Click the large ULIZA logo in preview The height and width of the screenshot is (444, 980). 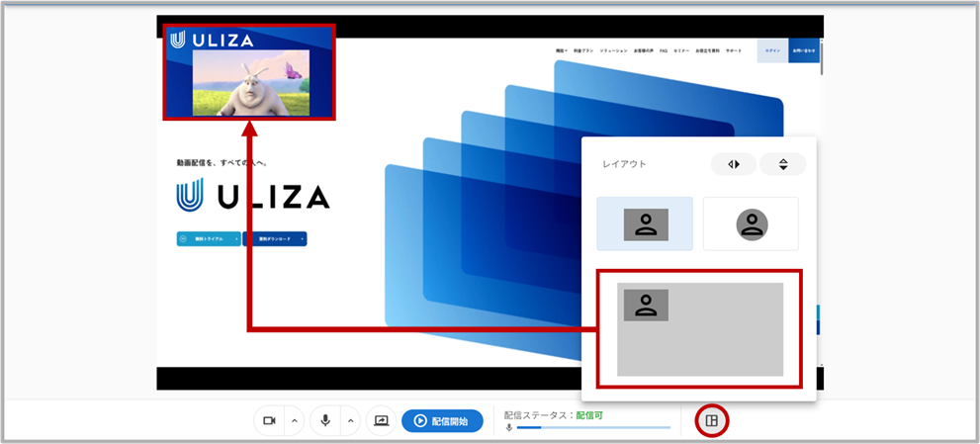pyautogui.click(x=253, y=195)
